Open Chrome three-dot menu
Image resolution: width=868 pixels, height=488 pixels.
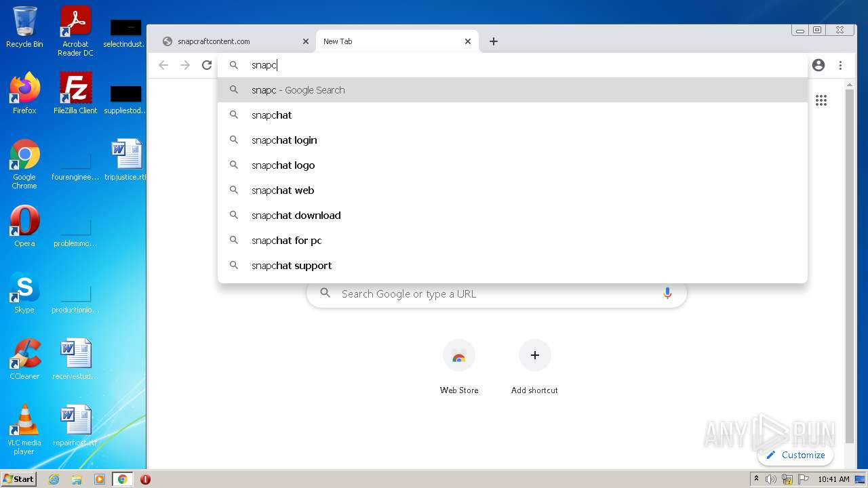pos(840,65)
